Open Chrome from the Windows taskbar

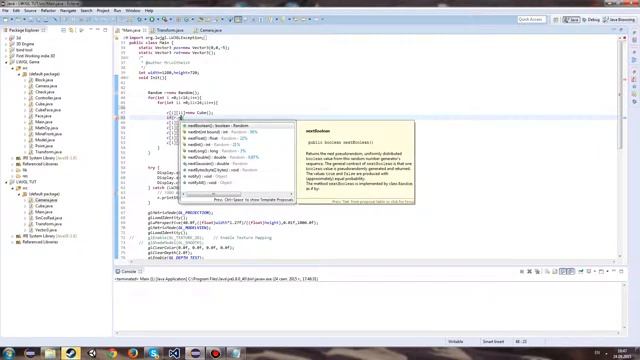pyautogui.click(x=112, y=353)
